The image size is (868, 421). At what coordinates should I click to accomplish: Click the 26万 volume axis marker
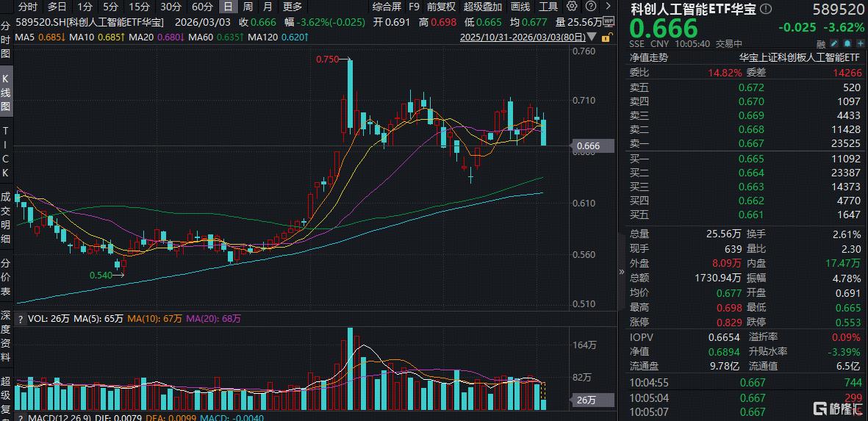pyautogui.click(x=594, y=400)
